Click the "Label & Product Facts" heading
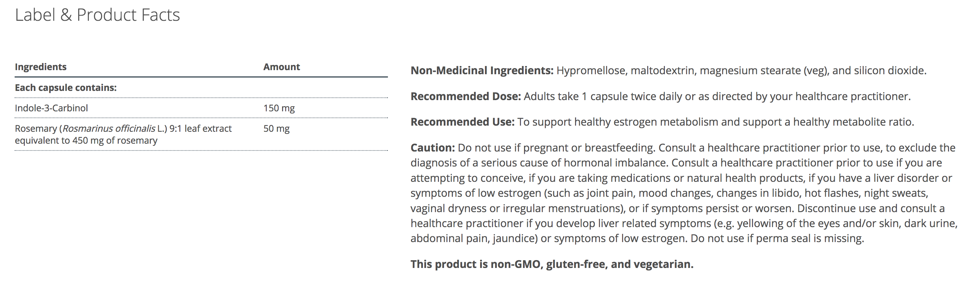The image size is (980, 286). [x=97, y=15]
